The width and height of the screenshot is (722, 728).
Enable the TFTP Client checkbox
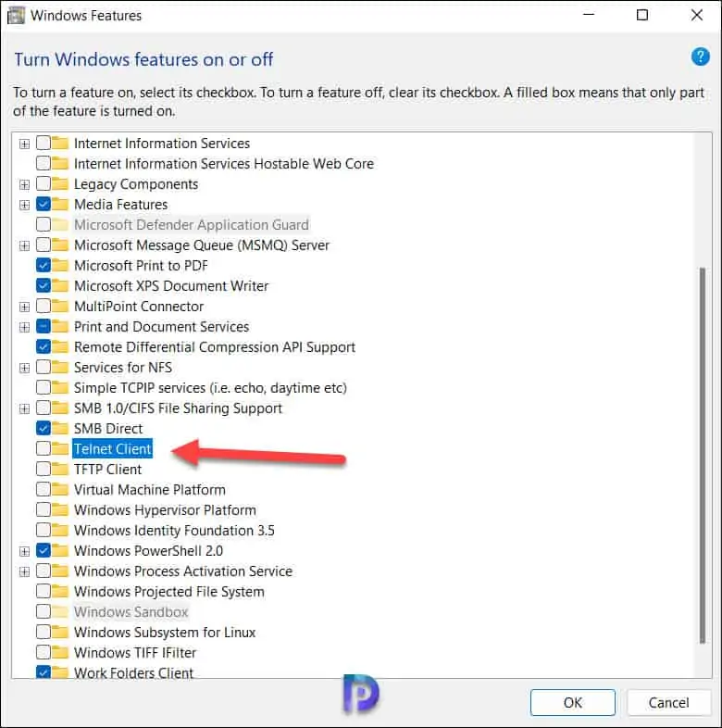(44, 469)
